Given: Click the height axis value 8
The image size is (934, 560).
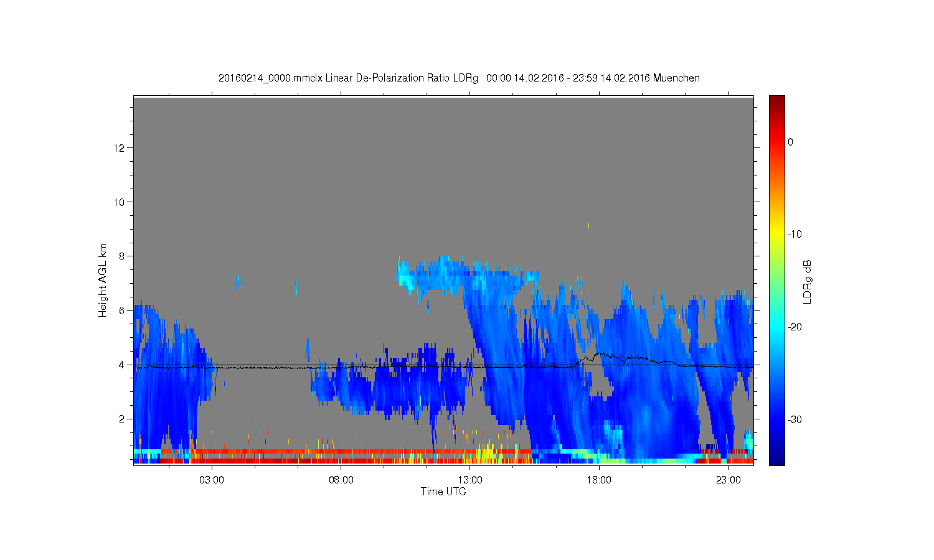Looking at the screenshot, I should click(123, 256).
